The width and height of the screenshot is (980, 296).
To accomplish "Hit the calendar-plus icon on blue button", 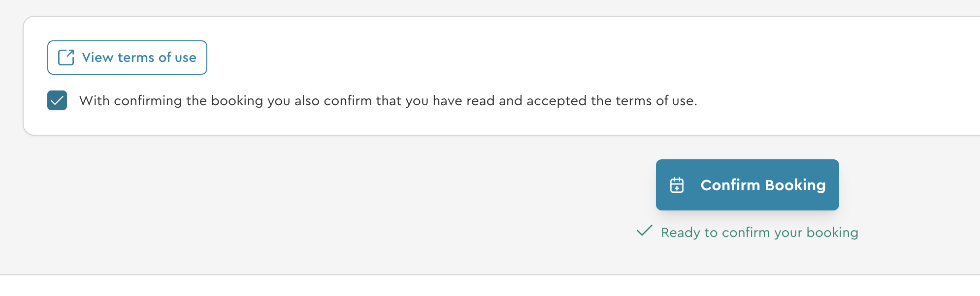I will coord(677,185).
